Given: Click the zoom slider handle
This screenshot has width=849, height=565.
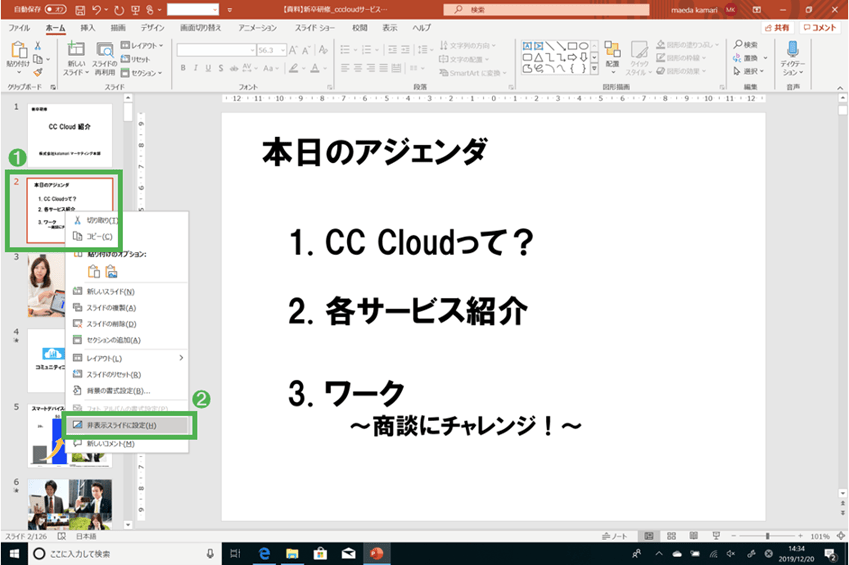Looking at the screenshot, I should [767, 536].
